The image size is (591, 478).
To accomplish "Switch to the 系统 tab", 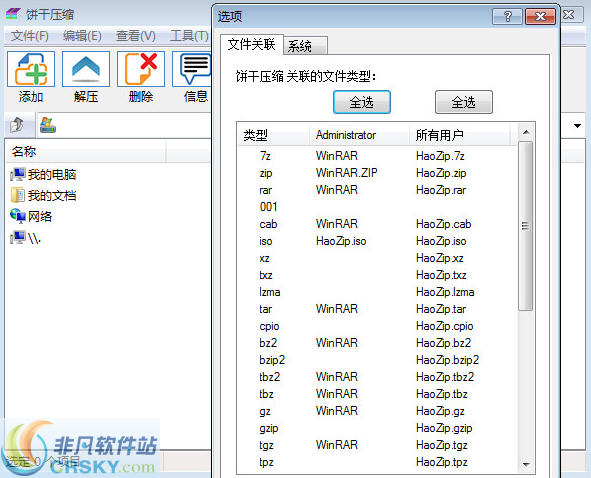I will click(x=305, y=46).
